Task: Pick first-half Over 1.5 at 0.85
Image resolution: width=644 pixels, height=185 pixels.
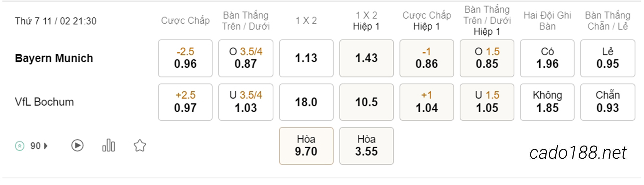Action: coord(487,58)
